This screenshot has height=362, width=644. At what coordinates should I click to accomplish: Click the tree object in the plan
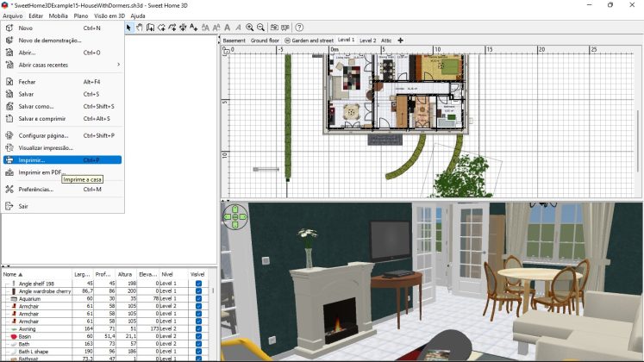(x=462, y=177)
